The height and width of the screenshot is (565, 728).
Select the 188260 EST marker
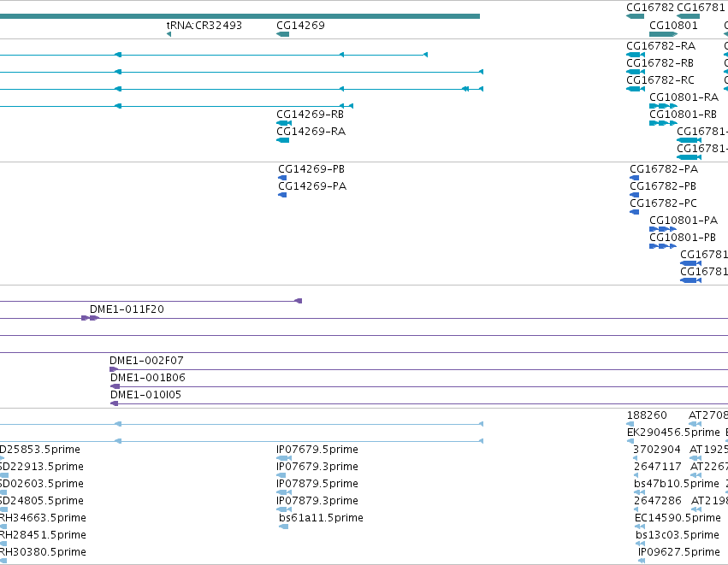click(x=630, y=424)
